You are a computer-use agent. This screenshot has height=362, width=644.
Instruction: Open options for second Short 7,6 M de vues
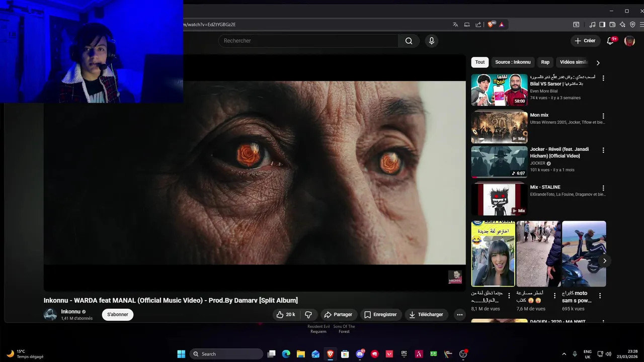554,296
